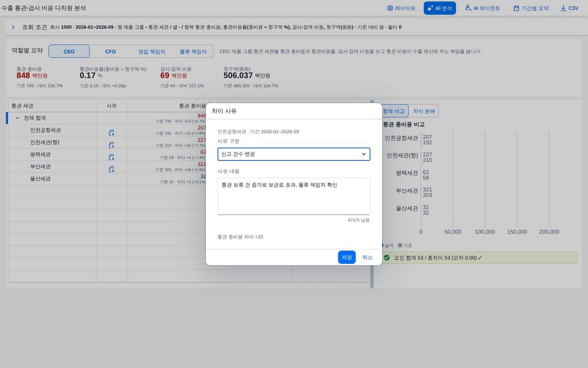Click the AI 분석 sparkle icon
Image resolution: width=588 pixels, height=368 pixels.
click(430, 8)
